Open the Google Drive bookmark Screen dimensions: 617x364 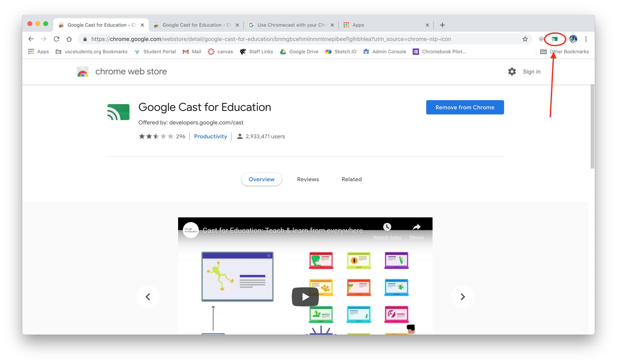[x=299, y=51]
